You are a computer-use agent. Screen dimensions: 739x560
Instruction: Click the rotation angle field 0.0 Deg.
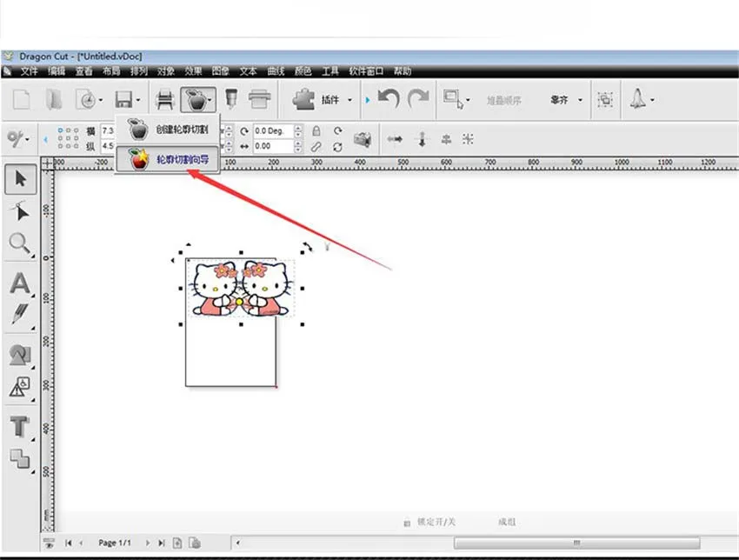tap(273, 130)
